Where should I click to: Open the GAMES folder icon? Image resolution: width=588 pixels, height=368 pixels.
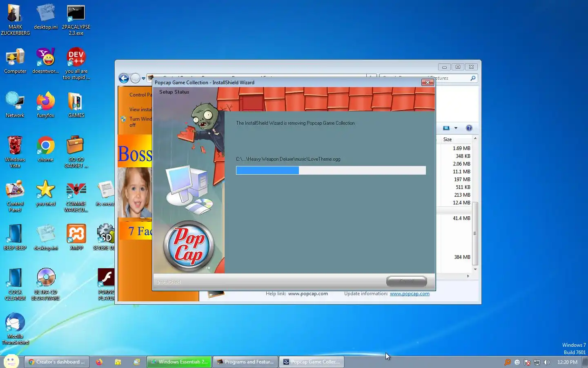(x=76, y=105)
